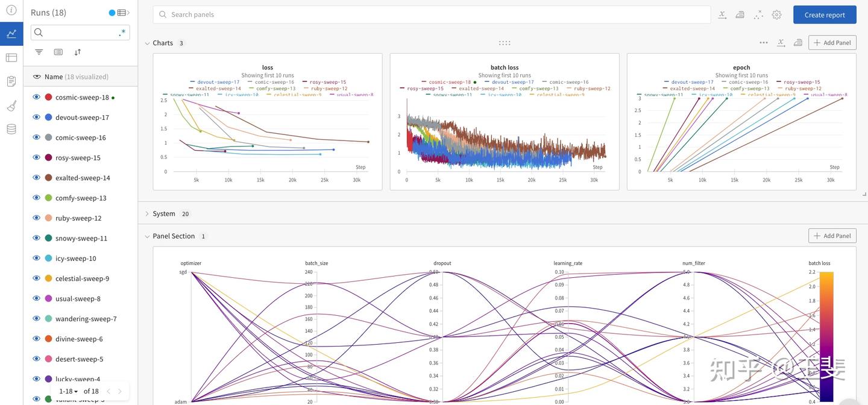
Task: Open the workspace settings gear icon
Action: point(776,14)
